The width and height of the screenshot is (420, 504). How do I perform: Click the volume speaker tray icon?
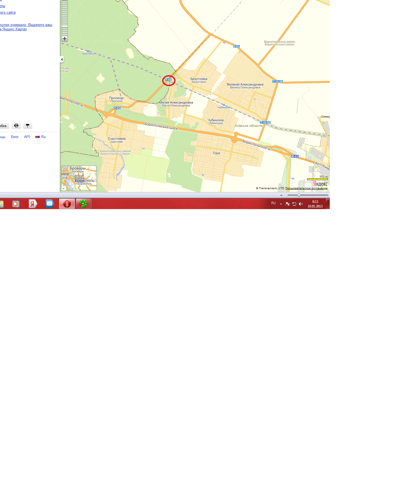301,204
